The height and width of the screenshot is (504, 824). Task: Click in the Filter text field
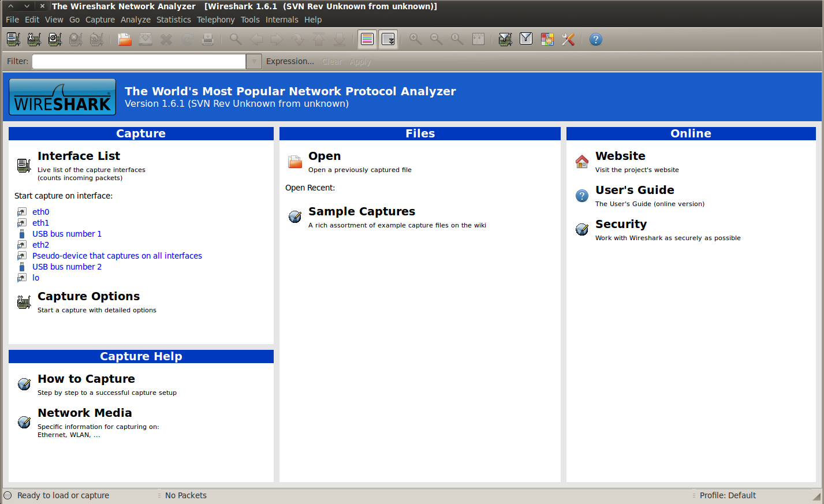[x=139, y=61]
